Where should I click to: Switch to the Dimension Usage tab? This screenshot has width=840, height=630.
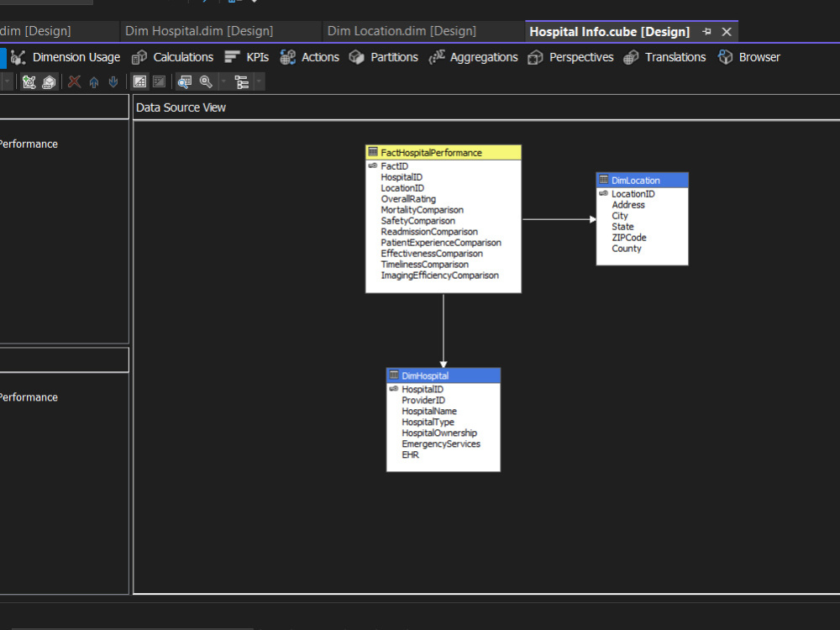(x=66, y=57)
